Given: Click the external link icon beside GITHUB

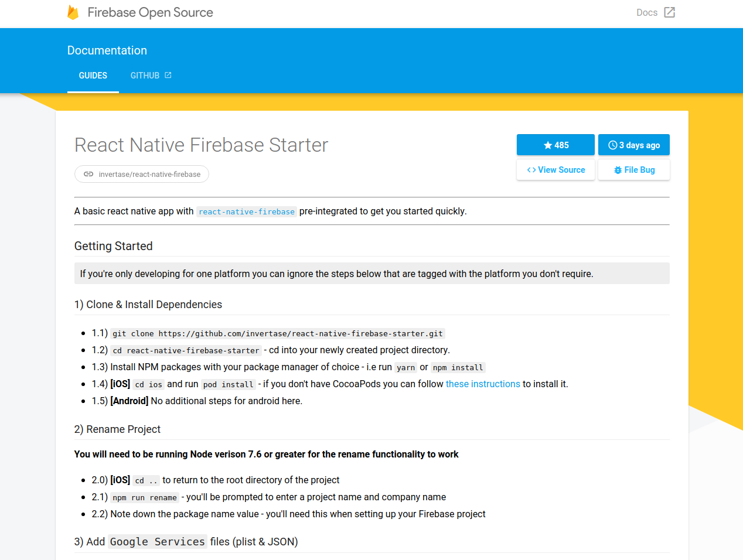Looking at the screenshot, I should click(x=168, y=75).
